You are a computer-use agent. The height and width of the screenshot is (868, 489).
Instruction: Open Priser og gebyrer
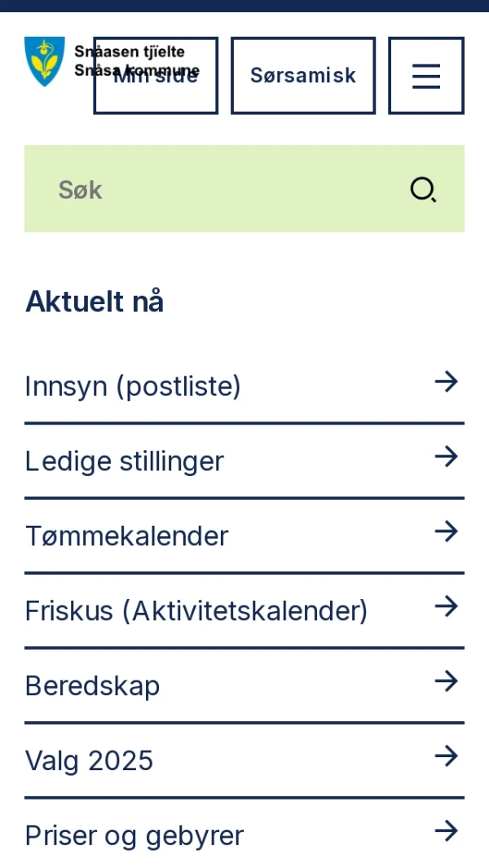134,835
